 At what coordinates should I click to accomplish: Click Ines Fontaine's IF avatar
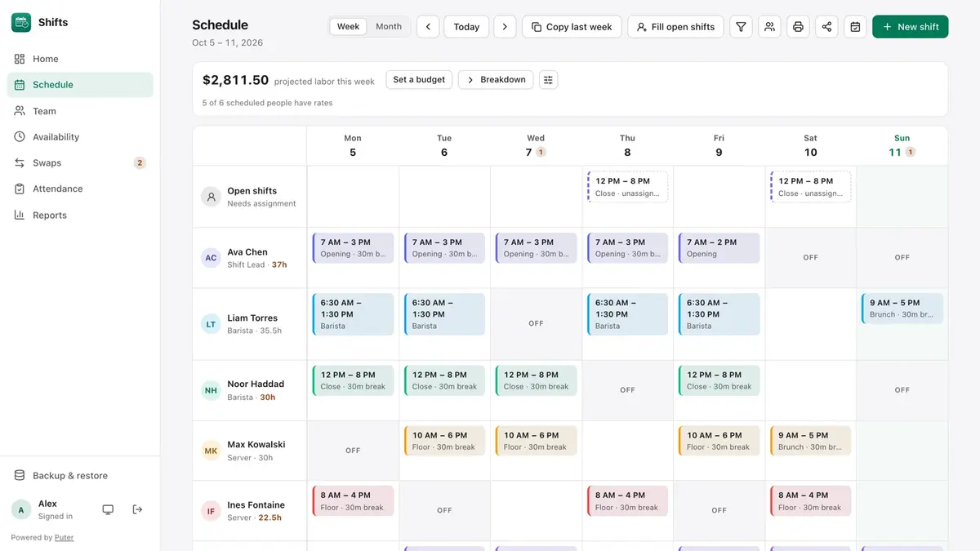[x=212, y=511]
